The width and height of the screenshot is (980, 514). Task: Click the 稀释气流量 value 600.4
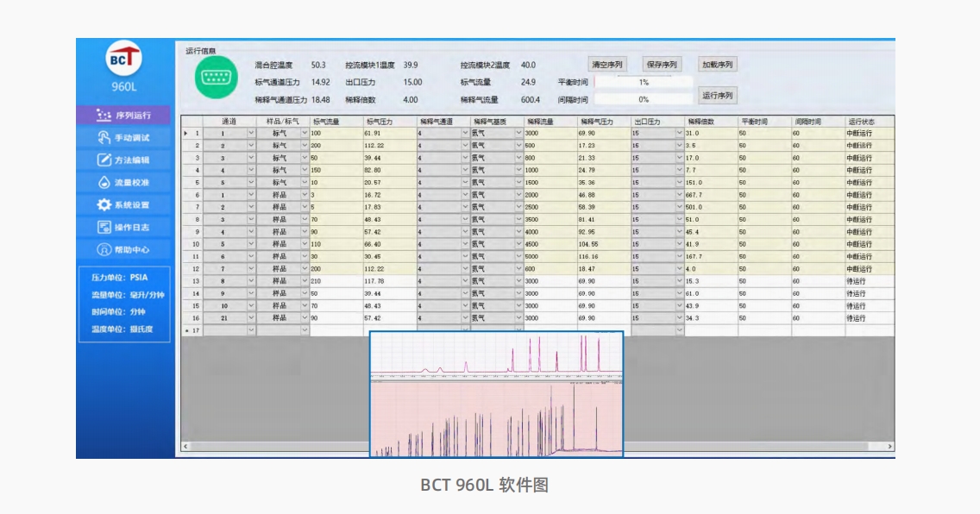pyautogui.click(x=530, y=100)
